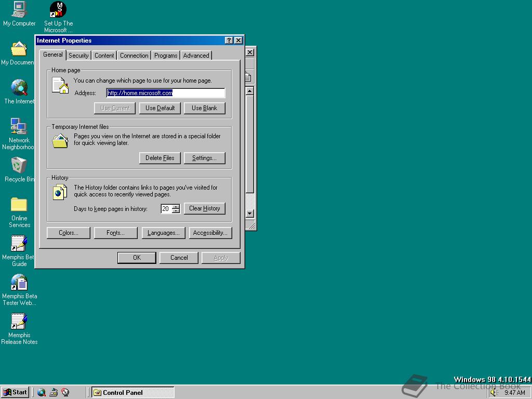The width and height of the screenshot is (532, 399).
Task: Click the home page Address field
Action: click(x=165, y=93)
